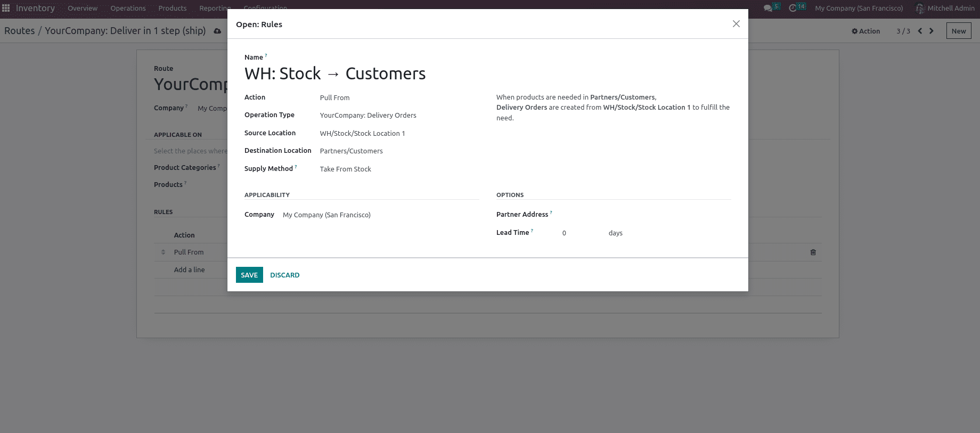Screen dimensions: 980x433
Task: Click the 3 / 3 pager counter
Action: [x=903, y=31]
